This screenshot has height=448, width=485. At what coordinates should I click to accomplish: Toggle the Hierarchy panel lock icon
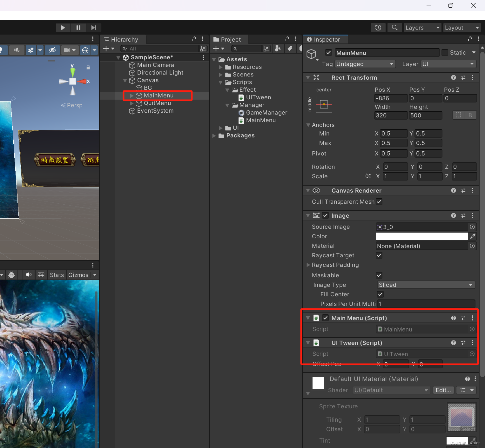pos(194,39)
